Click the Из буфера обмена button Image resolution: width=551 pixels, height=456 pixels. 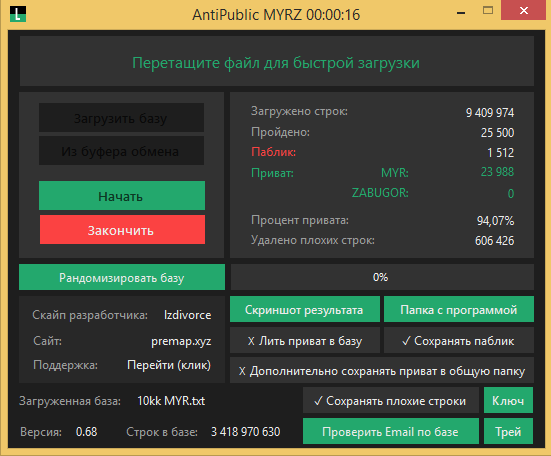[121, 151]
